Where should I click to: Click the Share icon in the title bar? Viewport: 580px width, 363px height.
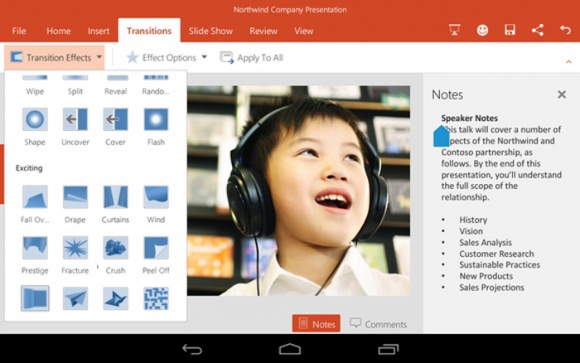click(537, 30)
